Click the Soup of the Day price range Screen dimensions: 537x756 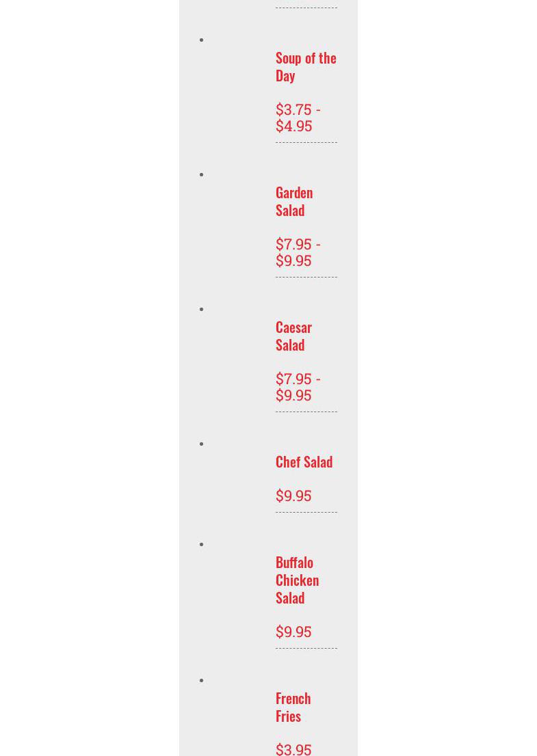(x=298, y=118)
